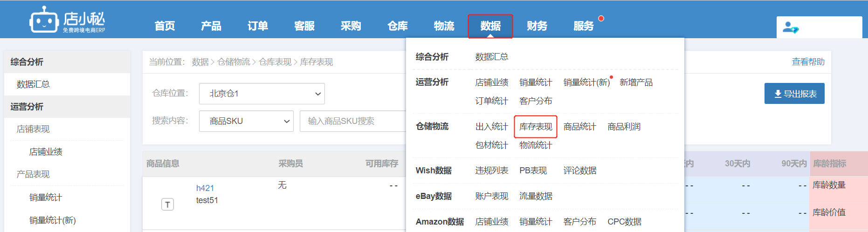Select 店铺业绩 under Amazon数据
Image resolution: width=868 pixels, height=232 pixels.
(x=492, y=222)
